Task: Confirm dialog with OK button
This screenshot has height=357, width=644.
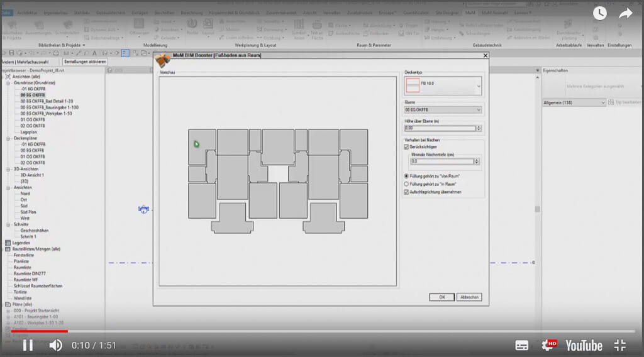Action: point(441,297)
